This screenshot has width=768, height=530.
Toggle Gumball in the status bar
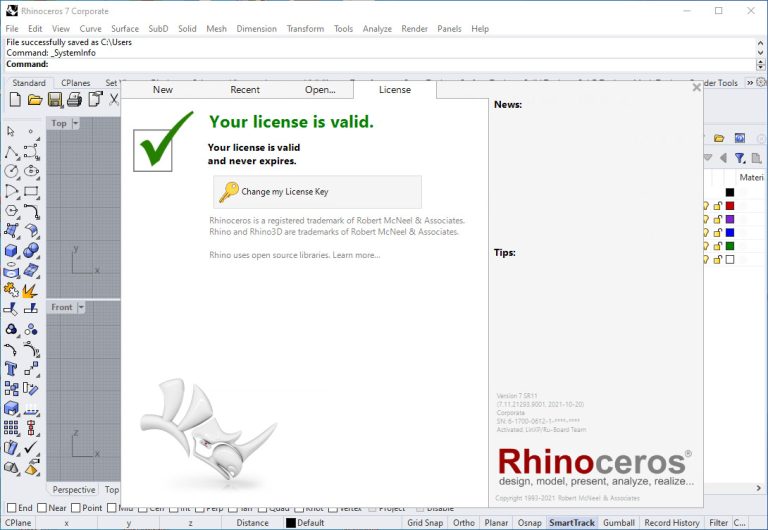(x=619, y=523)
